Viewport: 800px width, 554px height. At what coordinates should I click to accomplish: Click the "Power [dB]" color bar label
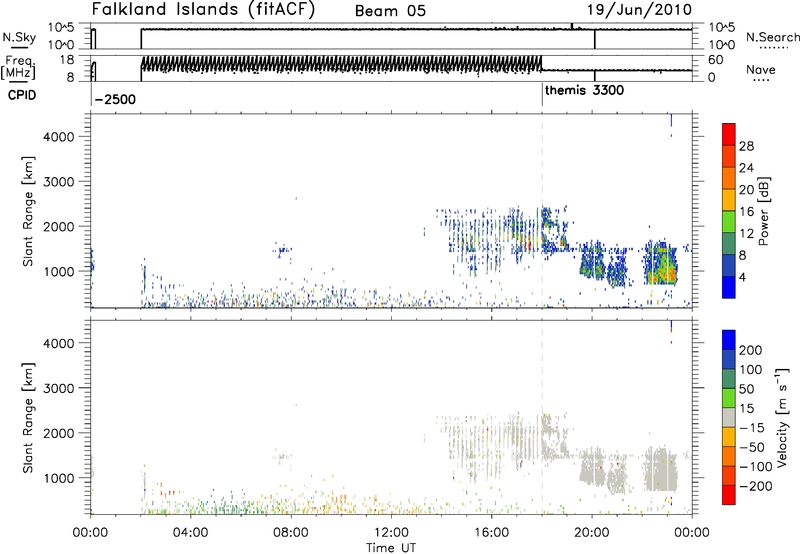(763, 211)
